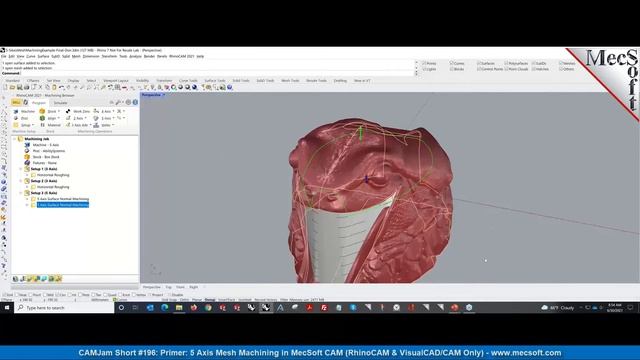The image size is (640, 360).
Task: Toggle the End osnap checkbox
Action: [5, 295]
